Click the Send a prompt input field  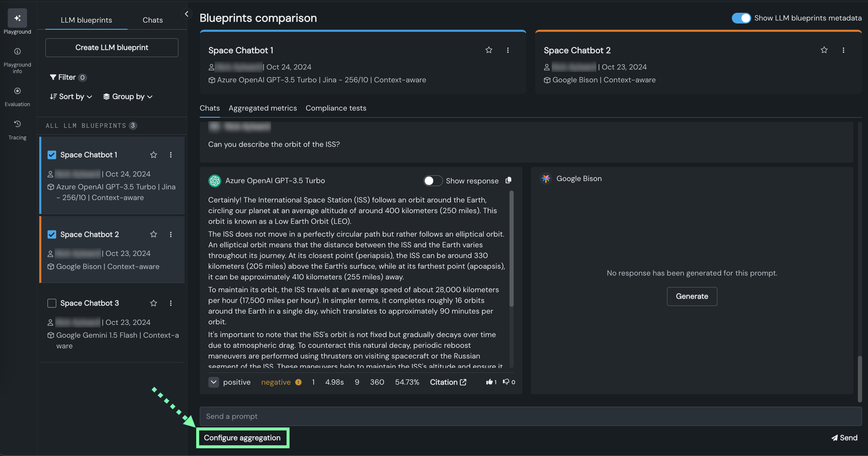530,416
